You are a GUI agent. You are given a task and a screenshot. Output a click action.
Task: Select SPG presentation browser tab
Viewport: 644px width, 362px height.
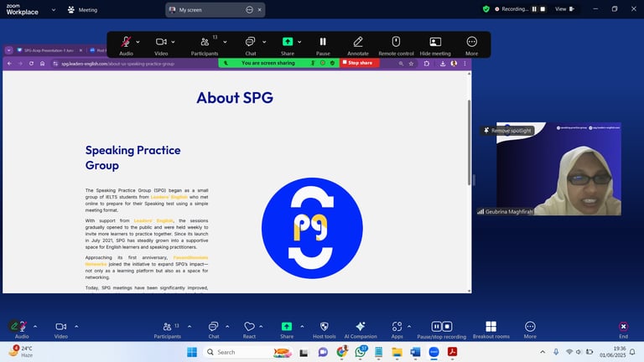click(49, 50)
